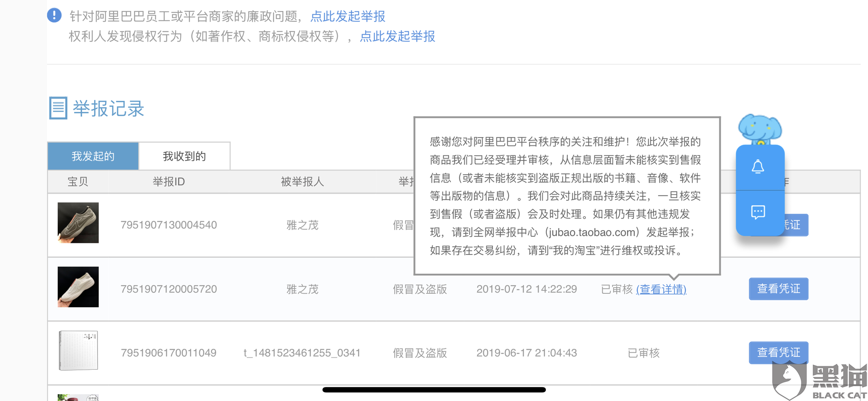Click 已审核 status in the 2019-06-17 row
The image size is (868, 401).
click(x=643, y=353)
